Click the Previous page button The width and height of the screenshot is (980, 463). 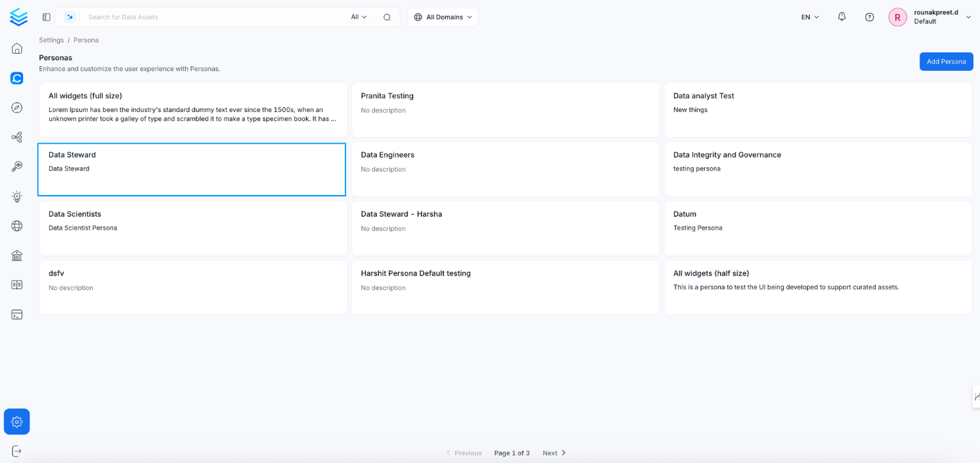464,453
